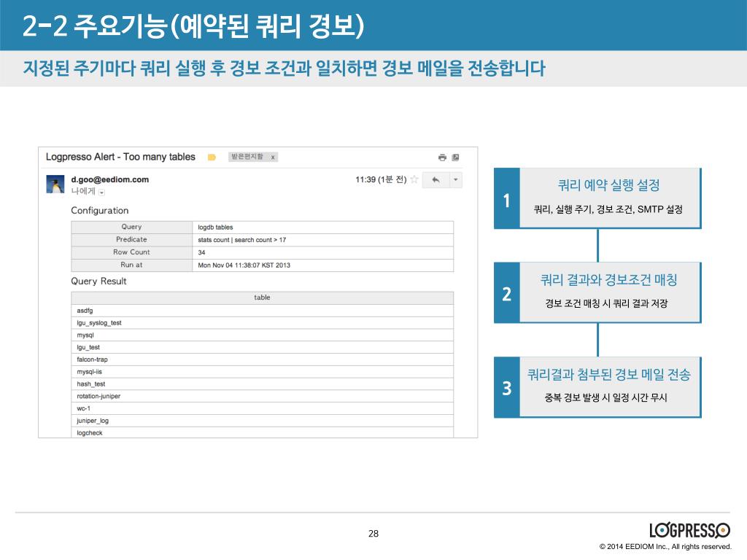Click slide title 2-2 주요기능(예약된 쿼리 경보)
This screenshot has width=747, height=560.
(x=193, y=26)
